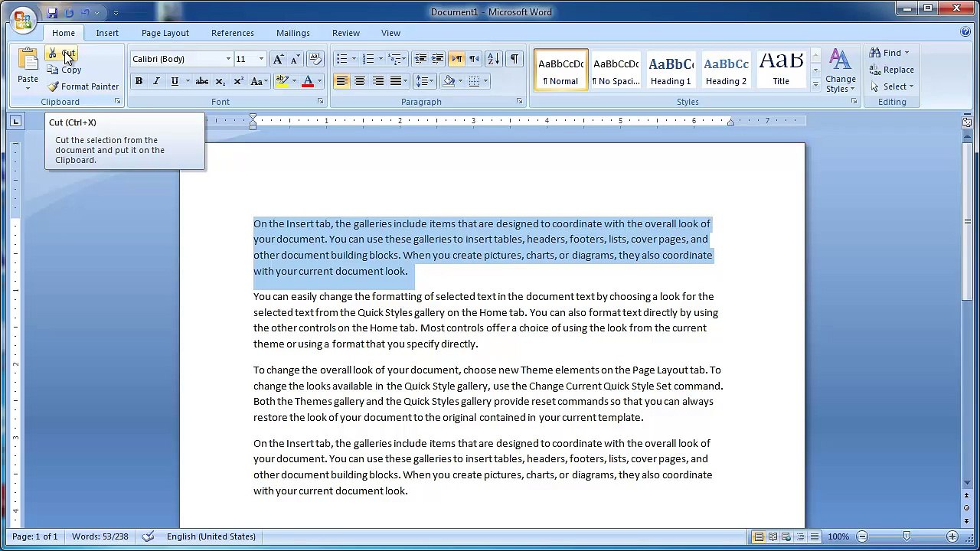Apply the red font color

[x=308, y=81]
